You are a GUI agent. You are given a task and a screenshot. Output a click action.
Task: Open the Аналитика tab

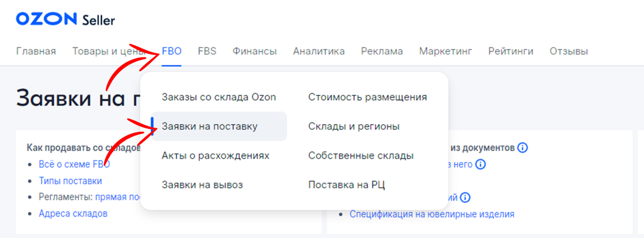[x=319, y=51]
